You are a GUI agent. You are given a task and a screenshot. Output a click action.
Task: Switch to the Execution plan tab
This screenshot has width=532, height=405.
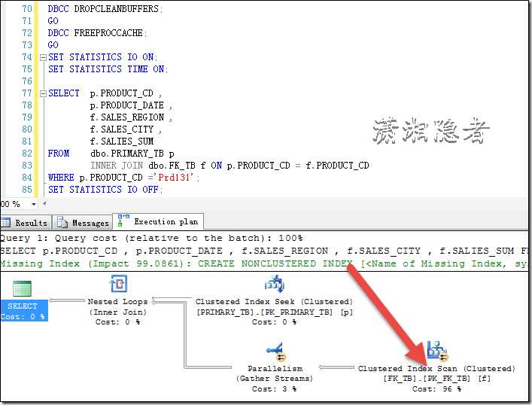click(158, 221)
